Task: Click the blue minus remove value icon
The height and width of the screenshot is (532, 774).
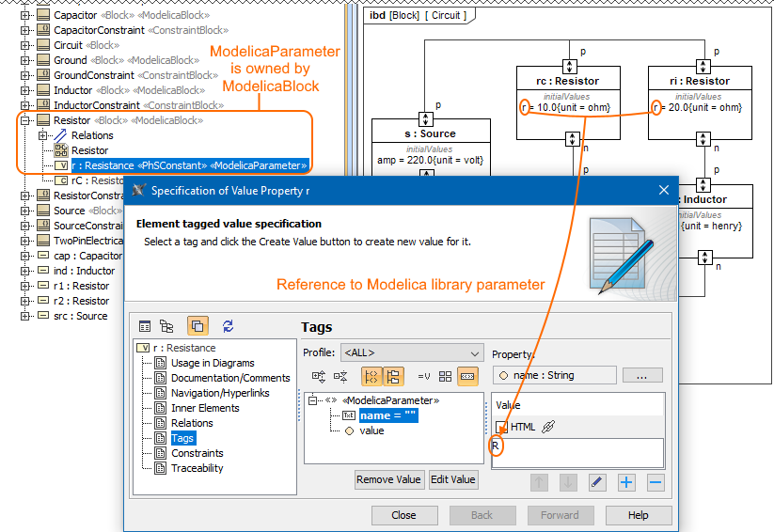Action: 656,482
